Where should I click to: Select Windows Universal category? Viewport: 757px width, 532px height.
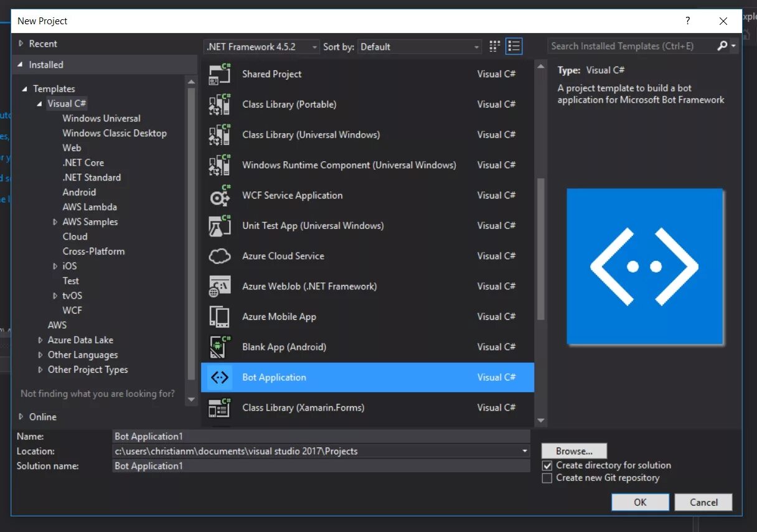(x=101, y=118)
